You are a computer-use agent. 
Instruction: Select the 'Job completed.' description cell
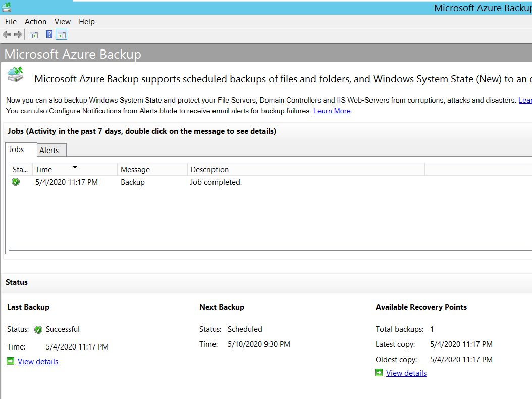(216, 182)
